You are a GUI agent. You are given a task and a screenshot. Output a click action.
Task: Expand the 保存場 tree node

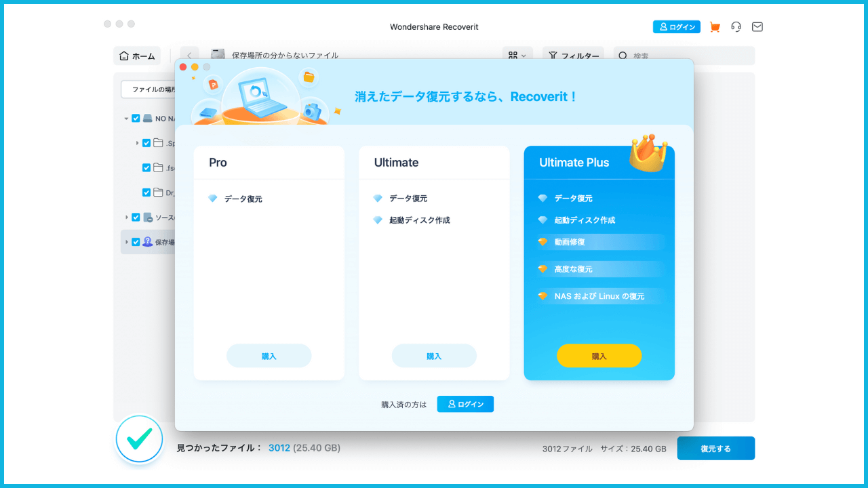126,242
